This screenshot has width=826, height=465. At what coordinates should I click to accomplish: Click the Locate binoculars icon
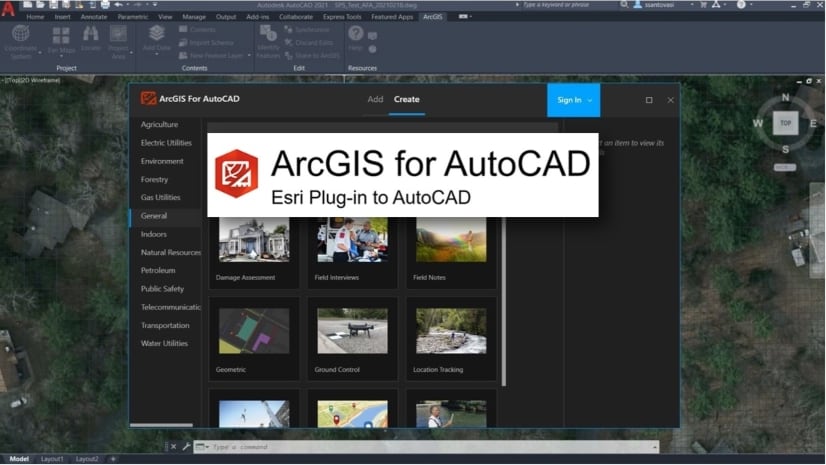point(91,34)
